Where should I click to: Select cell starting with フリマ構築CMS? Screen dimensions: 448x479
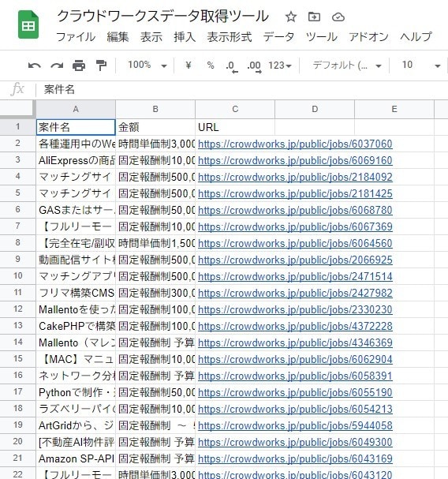76,293
